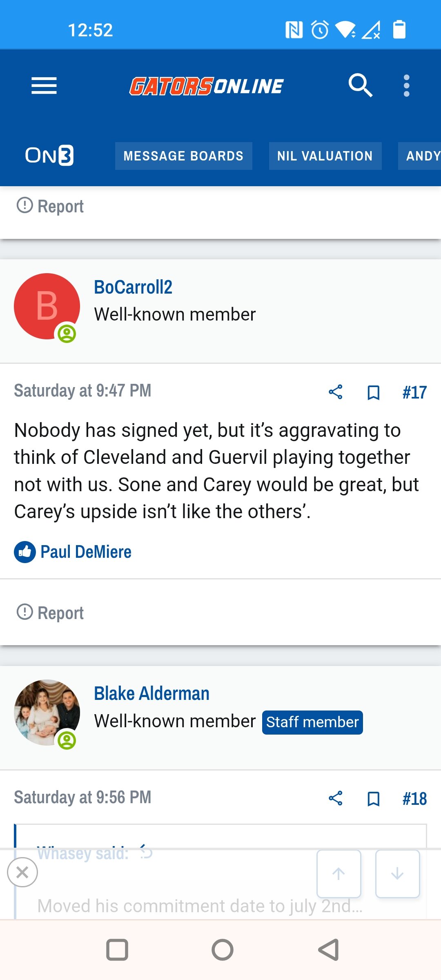Open the NIL Valuation tab
Viewport: 441px width, 980px height.
click(x=325, y=156)
